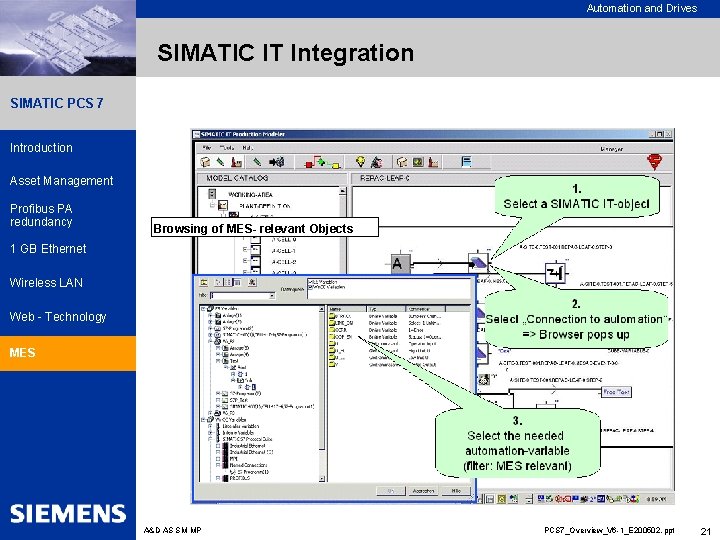Toggle the checkbox above WinCC Variablen
This screenshot has width=720, height=540.
click(x=310, y=282)
